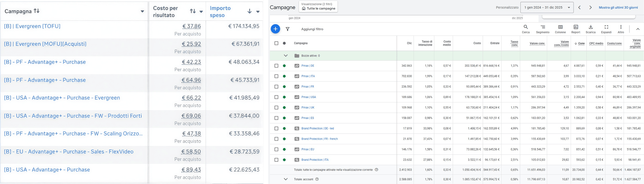Open [B] - EU - Advantage+ - Purchase - Sales - FlexVideo

click(x=69, y=152)
